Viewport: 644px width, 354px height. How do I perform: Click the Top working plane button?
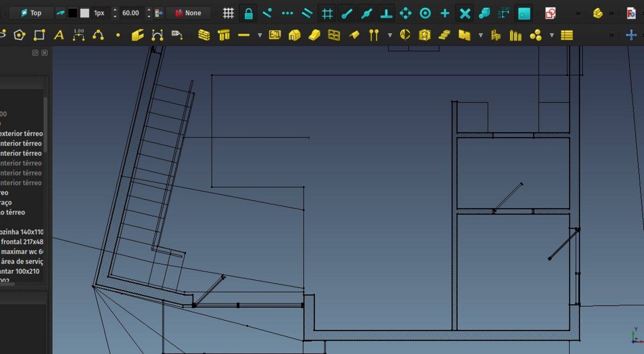(31, 13)
